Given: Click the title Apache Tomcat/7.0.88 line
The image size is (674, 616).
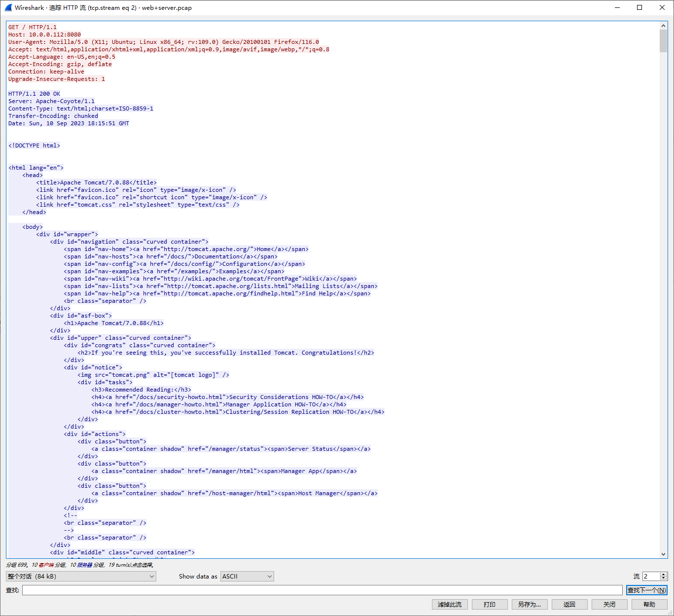Looking at the screenshot, I should 96,182.
